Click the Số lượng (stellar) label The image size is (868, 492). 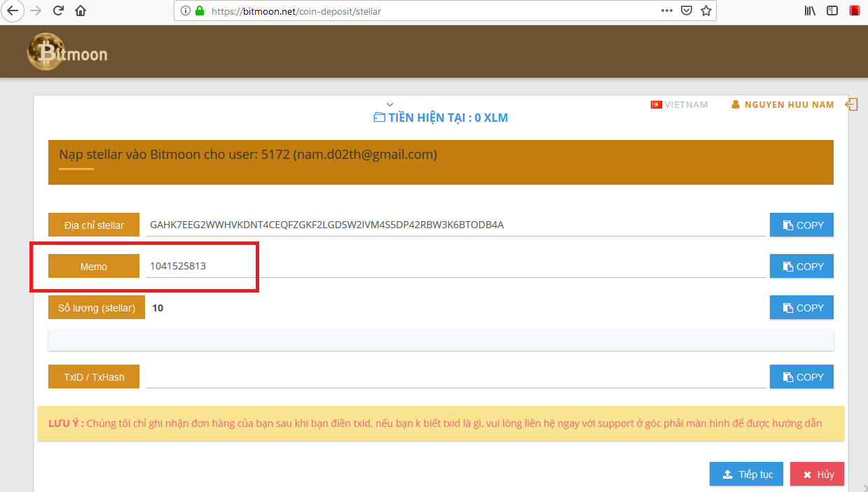coord(97,308)
